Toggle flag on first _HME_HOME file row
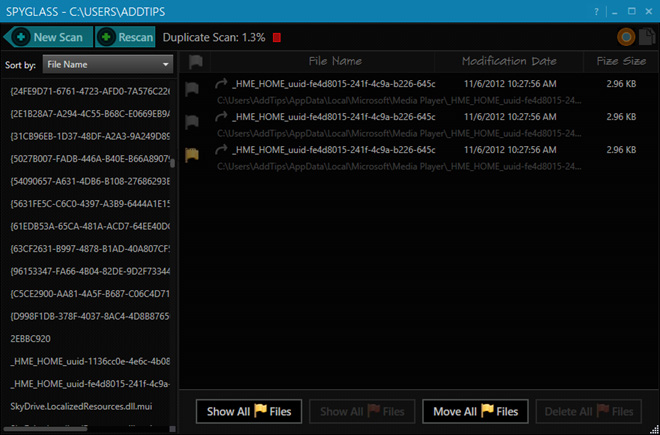This screenshot has height=435, width=660. 192,89
